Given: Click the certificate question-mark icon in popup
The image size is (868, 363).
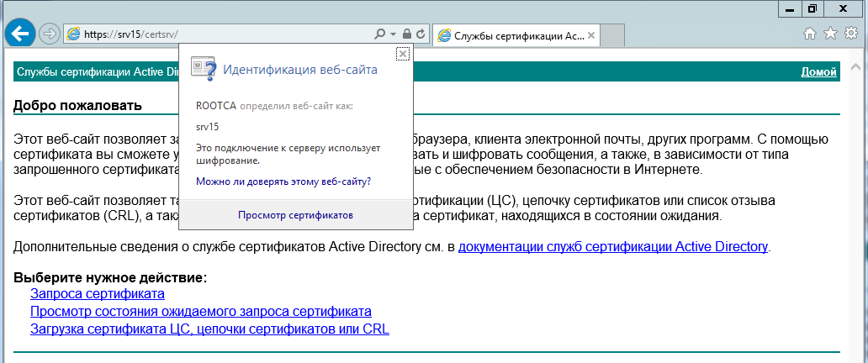Looking at the screenshot, I should pyautogui.click(x=204, y=69).
